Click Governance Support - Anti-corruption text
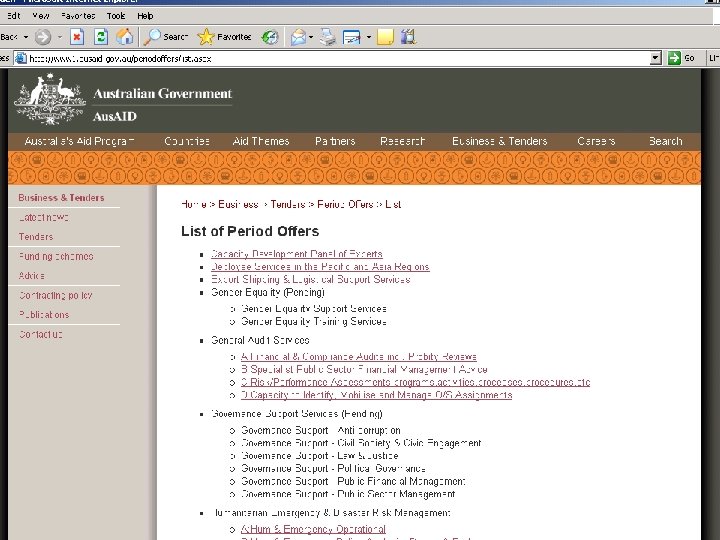 point(321,431)
